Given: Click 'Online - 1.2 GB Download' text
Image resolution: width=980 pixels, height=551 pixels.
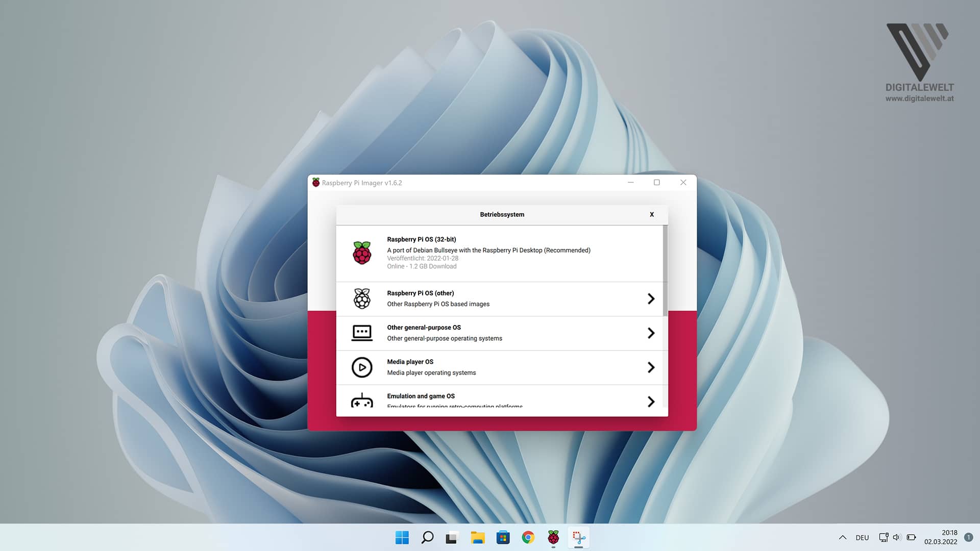Looking at the screenshot, I should click(422, 266).
